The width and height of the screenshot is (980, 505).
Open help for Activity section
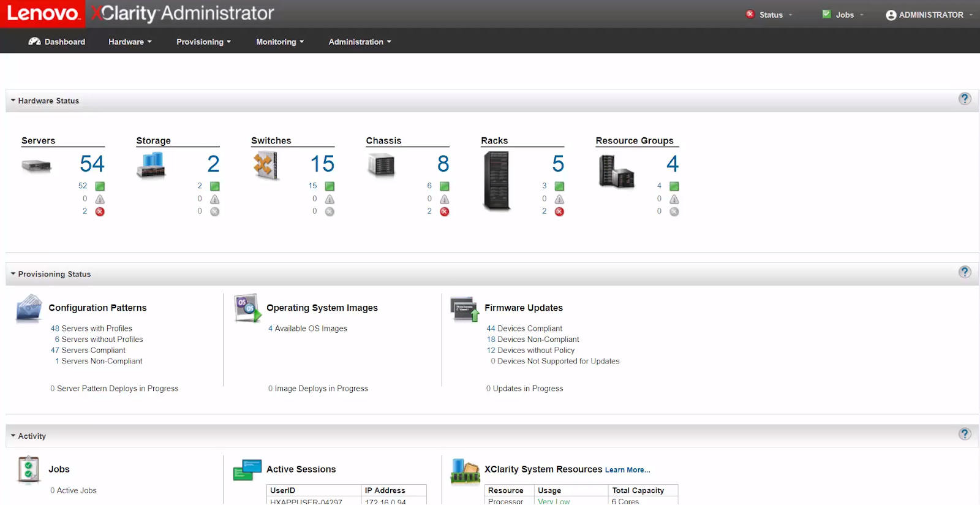tap(965, 434)
